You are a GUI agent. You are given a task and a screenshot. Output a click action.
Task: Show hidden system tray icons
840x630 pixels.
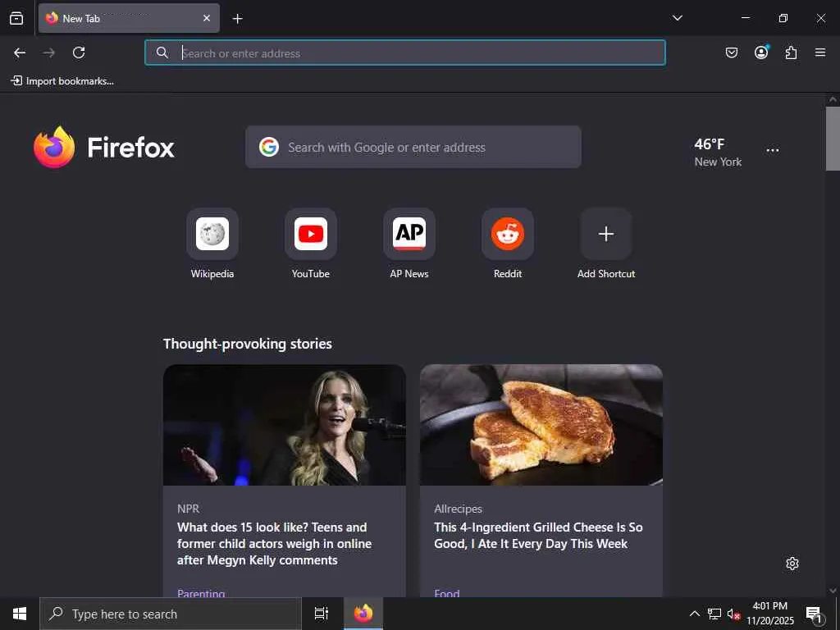pyautogui.click(x=694, y=614)
